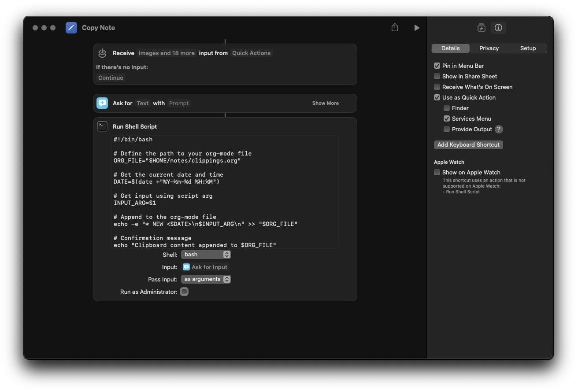Image resolution: width=578 pixels, height=392 pixels.
Task: Enable Show in Share Sheet
Action: click(437, 76)
